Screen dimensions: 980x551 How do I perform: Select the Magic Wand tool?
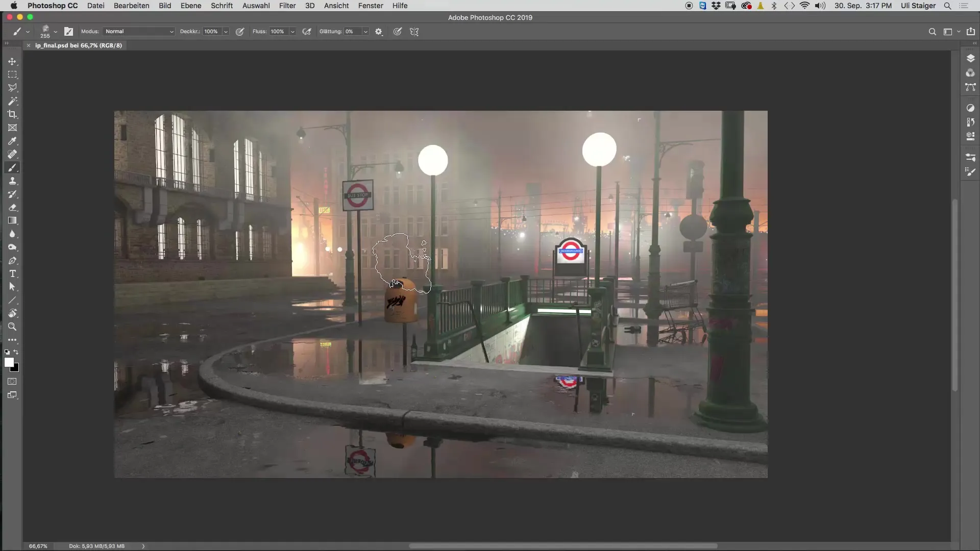pyautogui.click(x=12, y=101)
